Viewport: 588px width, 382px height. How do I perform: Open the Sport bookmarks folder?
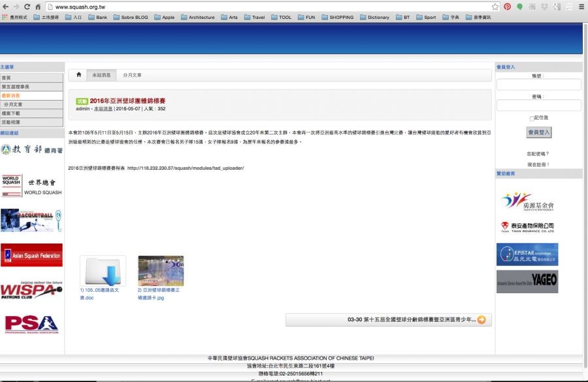pos(426,17)
